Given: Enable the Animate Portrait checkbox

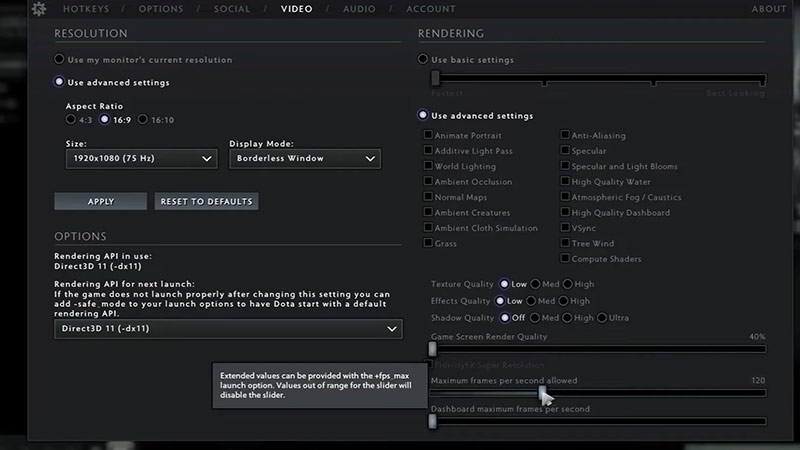Looking at the screenshot, I should pos(428,135).
